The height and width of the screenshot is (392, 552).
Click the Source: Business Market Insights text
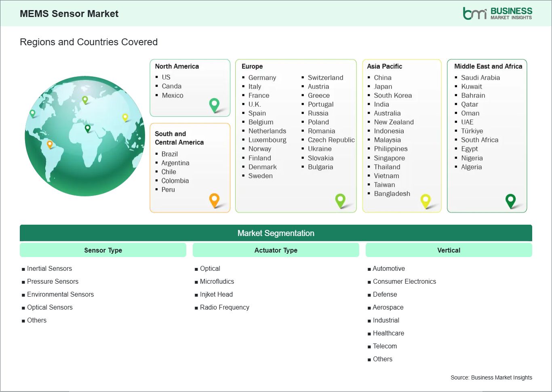[491, 377]
